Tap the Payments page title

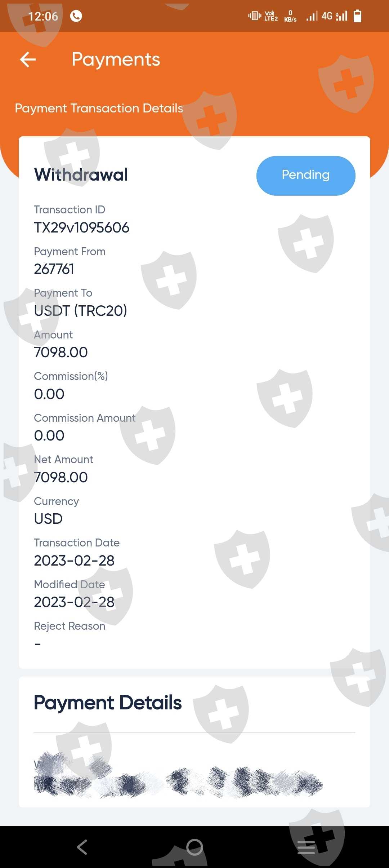pyautogui.click(x=116, y=59)
